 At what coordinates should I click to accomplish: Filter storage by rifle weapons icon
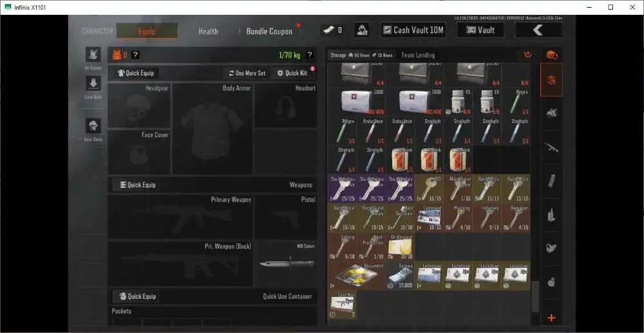pos(552,147)
